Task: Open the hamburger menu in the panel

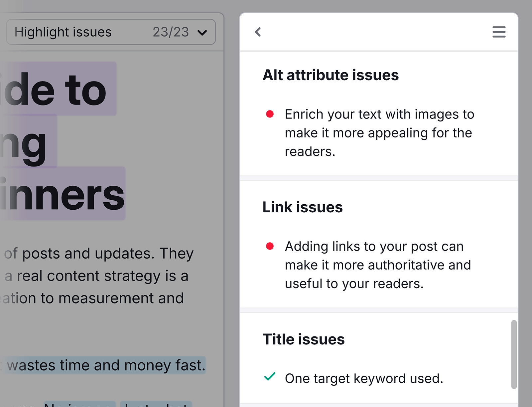Action: click(x=498, y=32)
